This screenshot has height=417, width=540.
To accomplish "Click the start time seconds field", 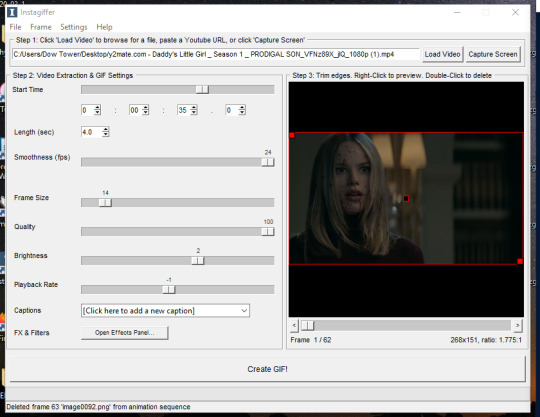I will [184, 110].
